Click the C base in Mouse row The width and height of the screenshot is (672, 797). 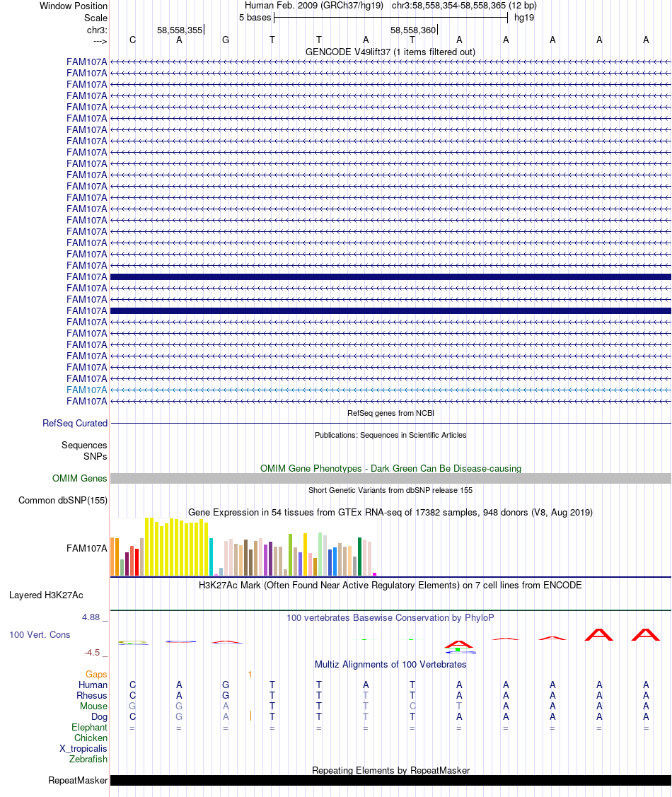(413, 706)
